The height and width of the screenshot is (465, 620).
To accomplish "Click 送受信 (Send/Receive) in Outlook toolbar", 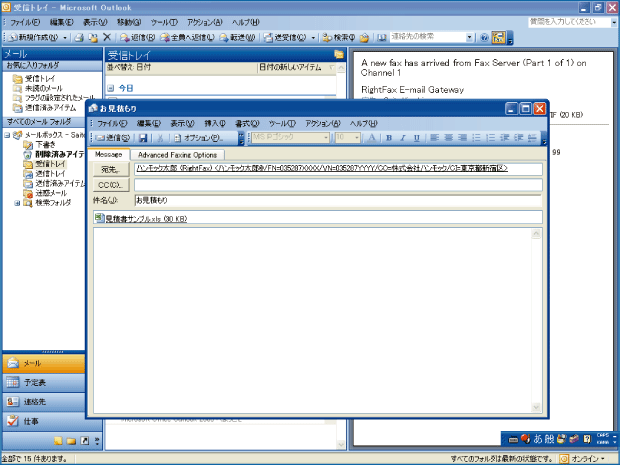I will (286, 38).
